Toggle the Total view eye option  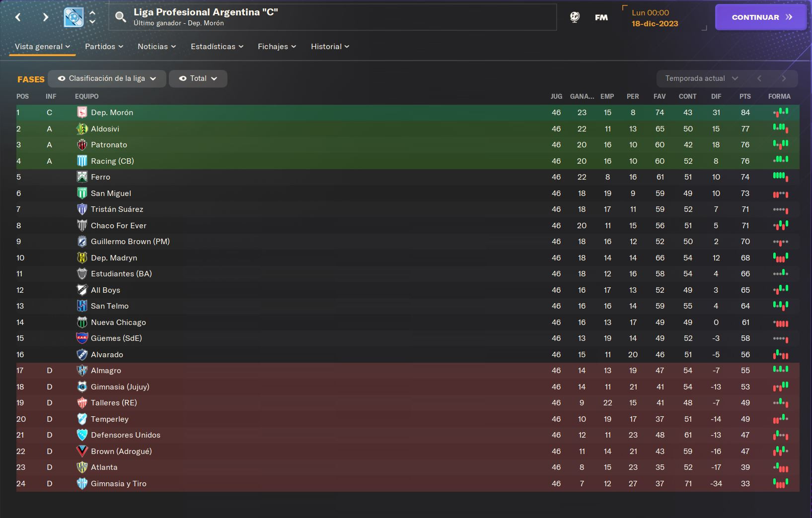coord(198,78)
